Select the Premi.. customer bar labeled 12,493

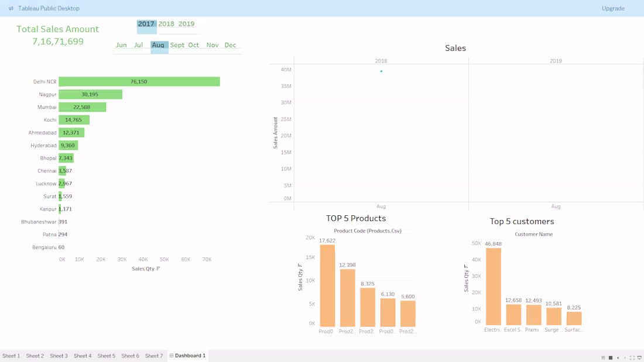[x=533, y=315]
